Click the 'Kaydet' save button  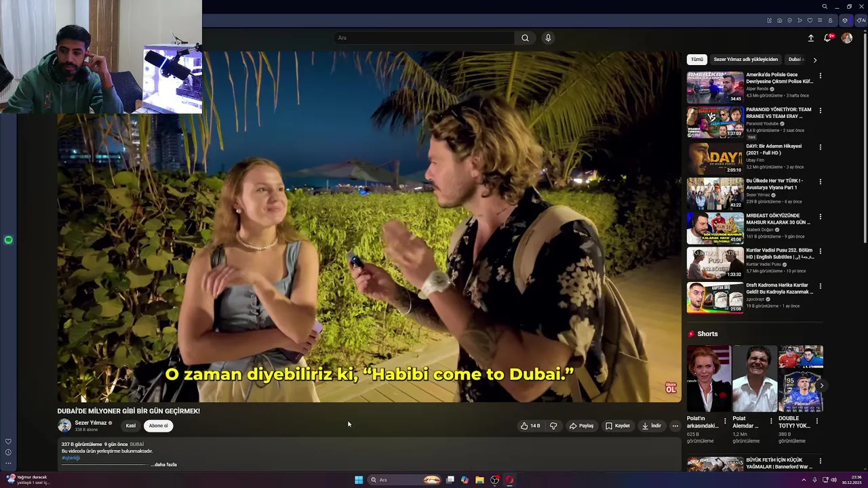click(x=618, y=426)
